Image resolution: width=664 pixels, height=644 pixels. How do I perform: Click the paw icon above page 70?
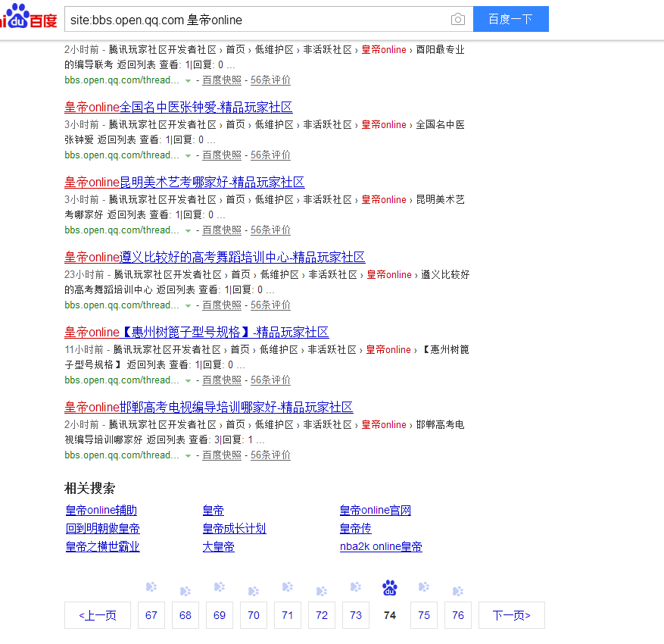click(x=254, y=591)
